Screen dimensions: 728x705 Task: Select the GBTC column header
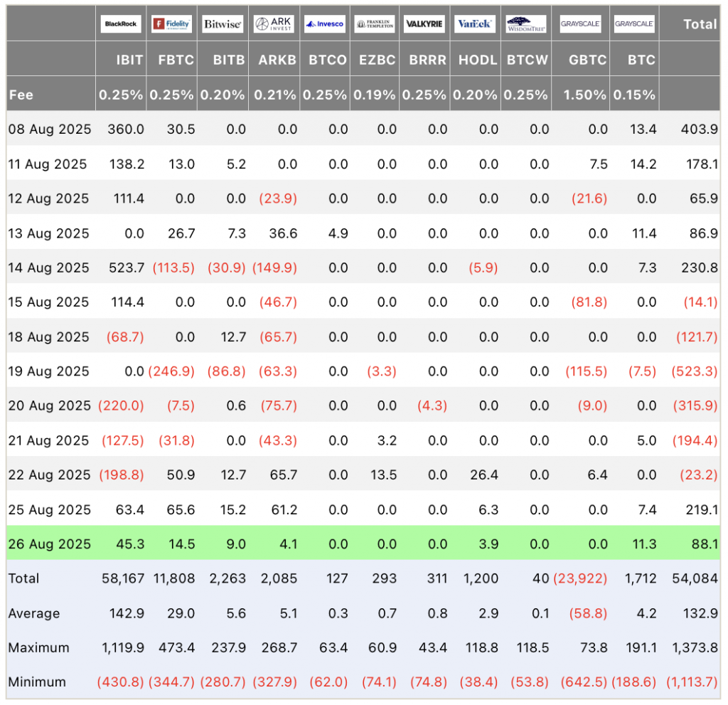pyautogui.click(x=588, y=60)
